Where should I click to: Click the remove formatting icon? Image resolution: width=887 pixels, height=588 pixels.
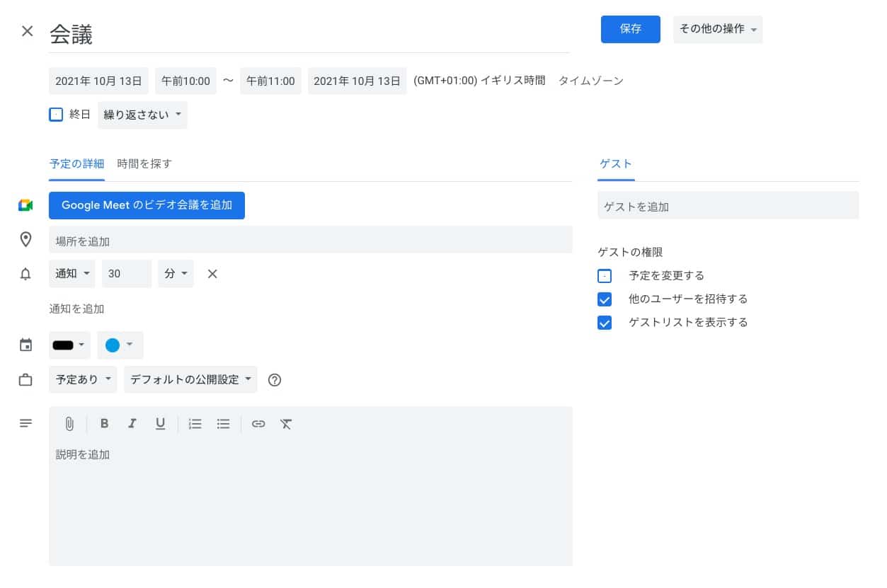point(286,424)
